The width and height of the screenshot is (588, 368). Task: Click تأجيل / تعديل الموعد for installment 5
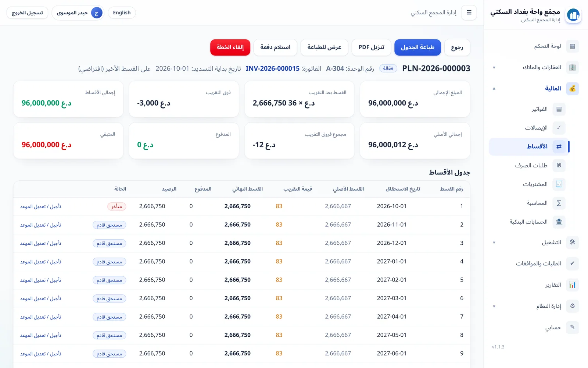41,280
